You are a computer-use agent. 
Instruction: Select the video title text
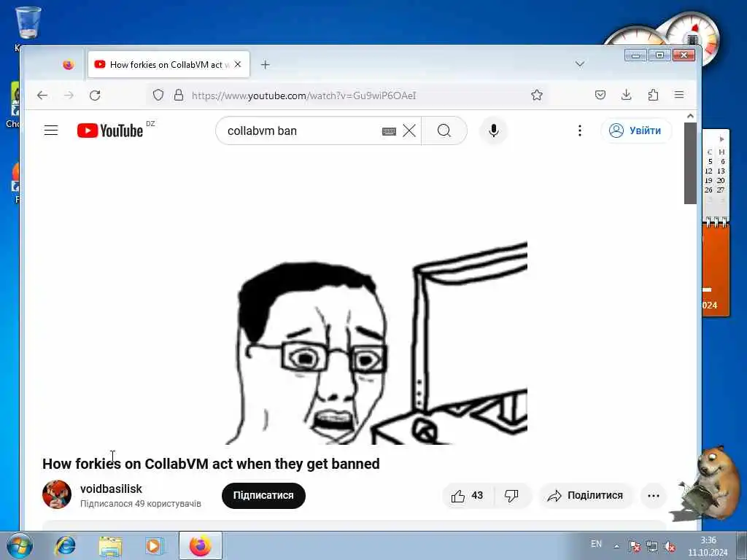click(211, 464)
